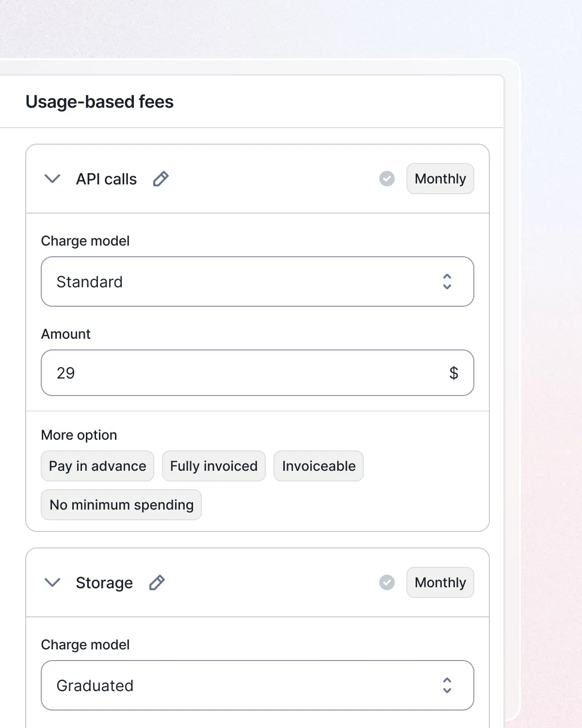
Task: Select the Monthly badge for Storage
Action: click(x=440, y=582)
